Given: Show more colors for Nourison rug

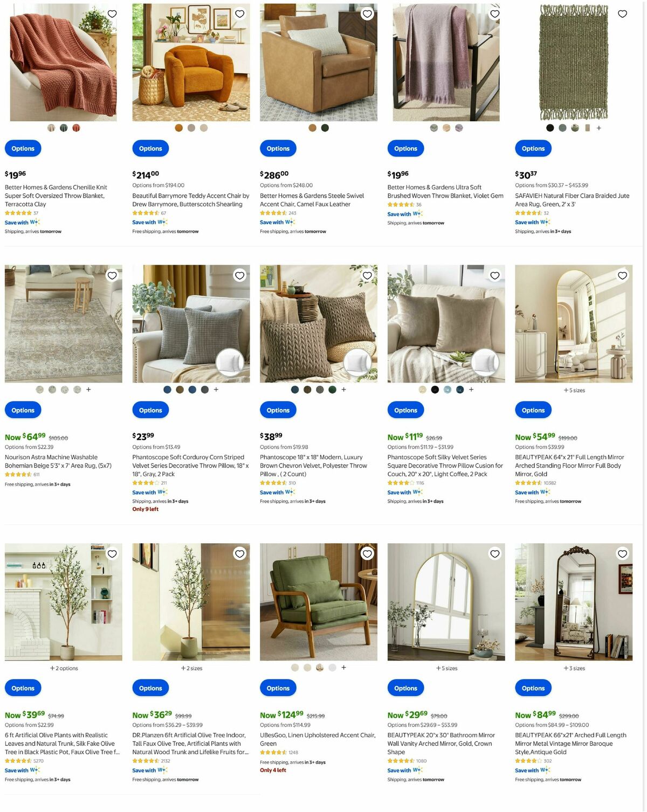Looking at the screenshot, I should tap(88, 390).
